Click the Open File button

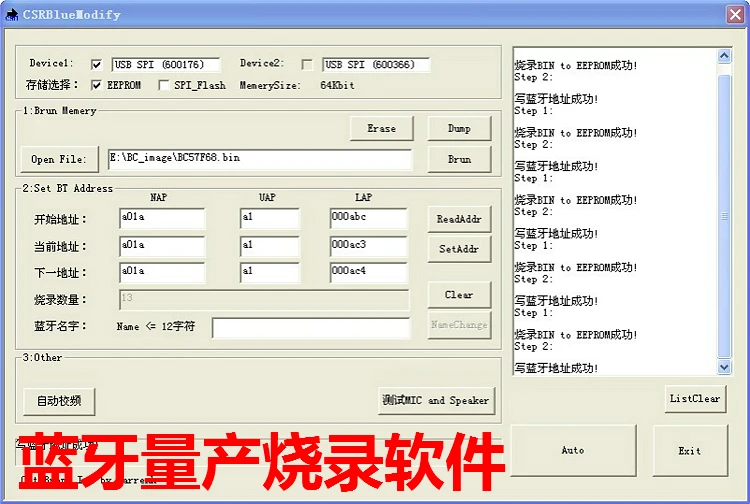tap(59, 159)
